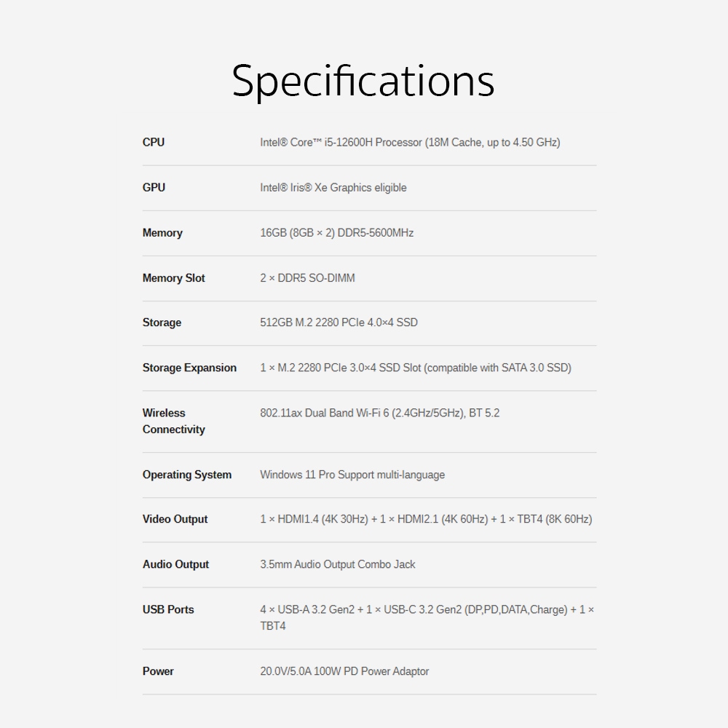Viewport: 728px width, 728px height.
Task: Select the GPU row label
Action: (x=154, y=187)
